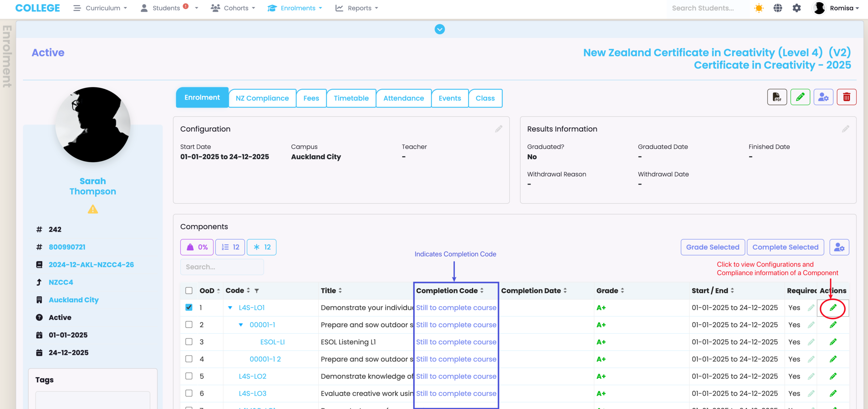Click the PDF export icon button
Viewport: 868px width, 409px height.
777,98
